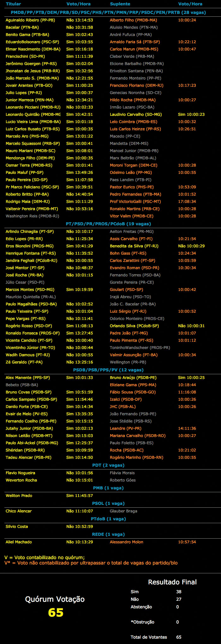Select Zé Geraldo (PT-PA)
Viewport: 221px width, 644px height.
tap(24, 362)
